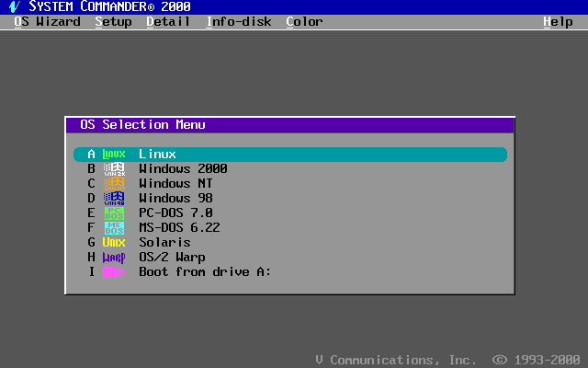Click the Linux penguin-text icon
The height and width of the screenshot is (368, 588).
[114, 155]
